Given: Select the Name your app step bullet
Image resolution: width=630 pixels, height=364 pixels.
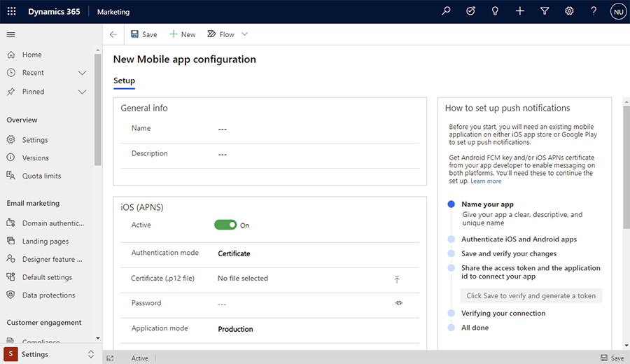Looking at the screenshot, I should click(451, 204).
